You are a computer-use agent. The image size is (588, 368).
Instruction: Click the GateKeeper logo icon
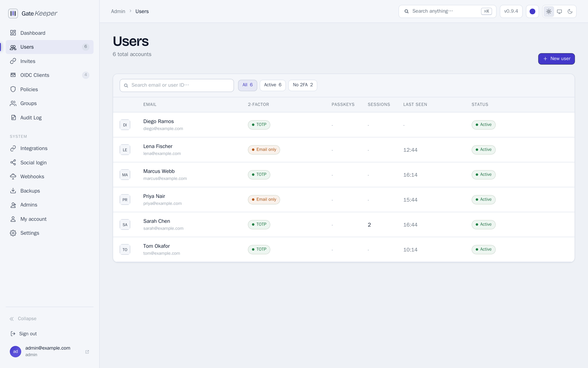(13, 13)
